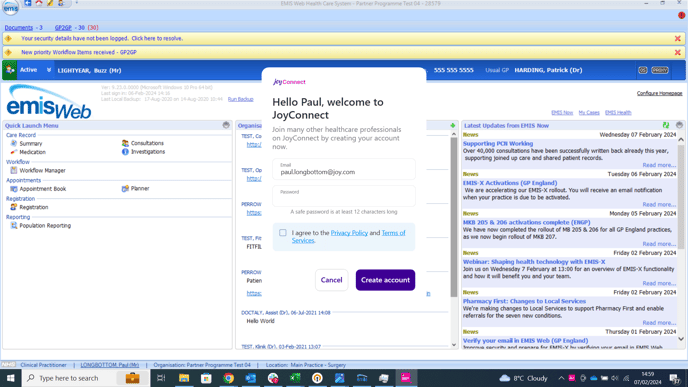Open Google Chrome from the taskbar
The height and width of the screenshot is (387, 688).
228,378
